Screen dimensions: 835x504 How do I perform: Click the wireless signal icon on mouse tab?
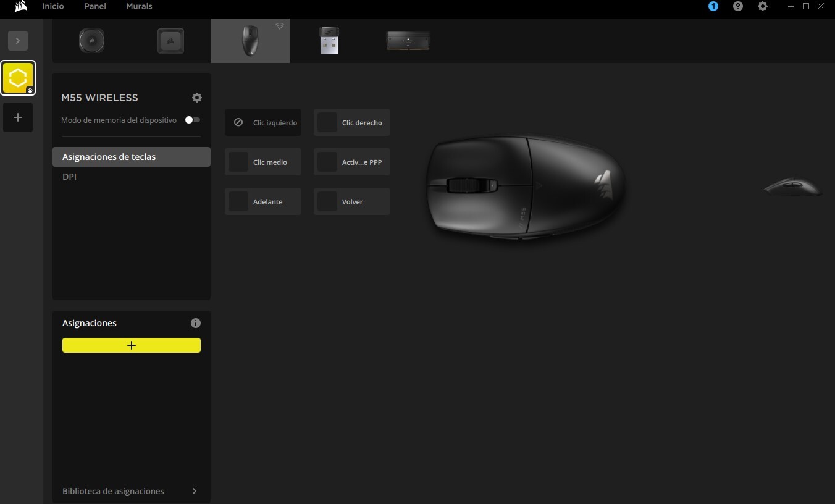click(280, 26)
